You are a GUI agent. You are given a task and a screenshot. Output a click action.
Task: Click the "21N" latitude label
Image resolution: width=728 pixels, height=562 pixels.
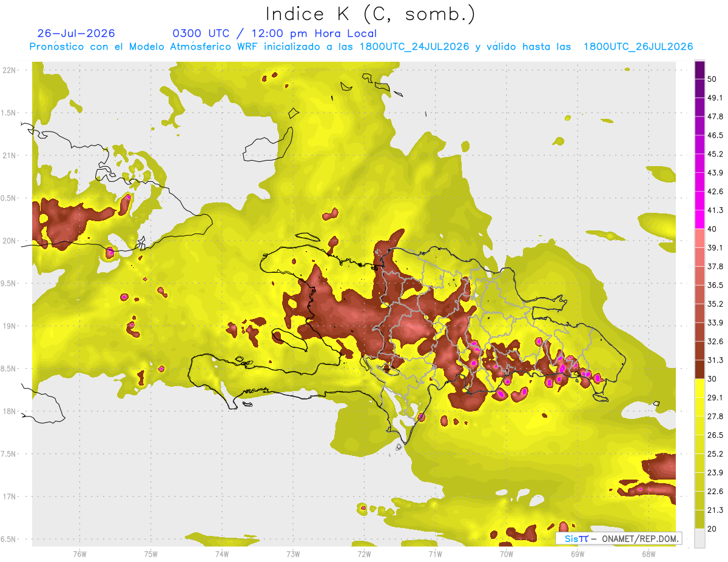(9, 155)
